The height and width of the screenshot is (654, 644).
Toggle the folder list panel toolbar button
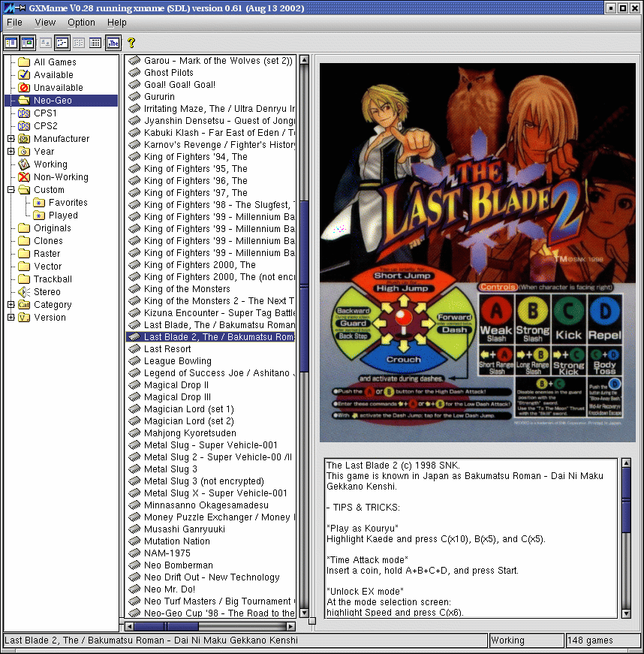tap(11, 43)
